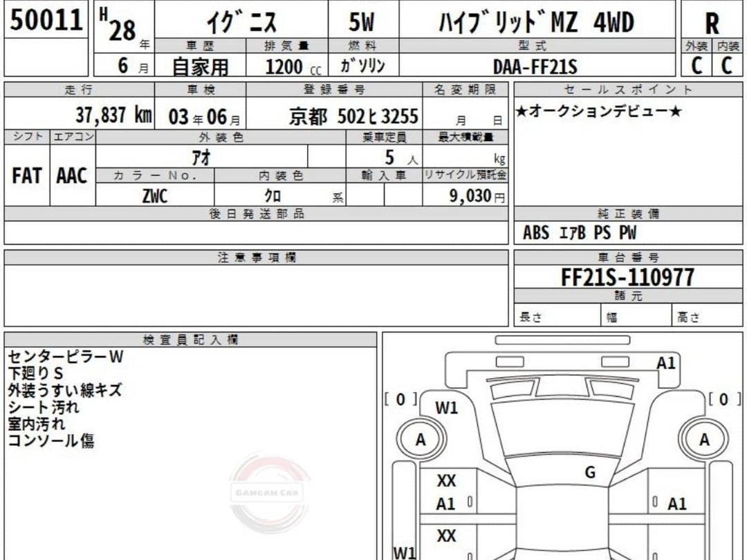Click the G mark on the windshield diagram
This screenshot has width=747, height=560.
click(x=590, y=472)
